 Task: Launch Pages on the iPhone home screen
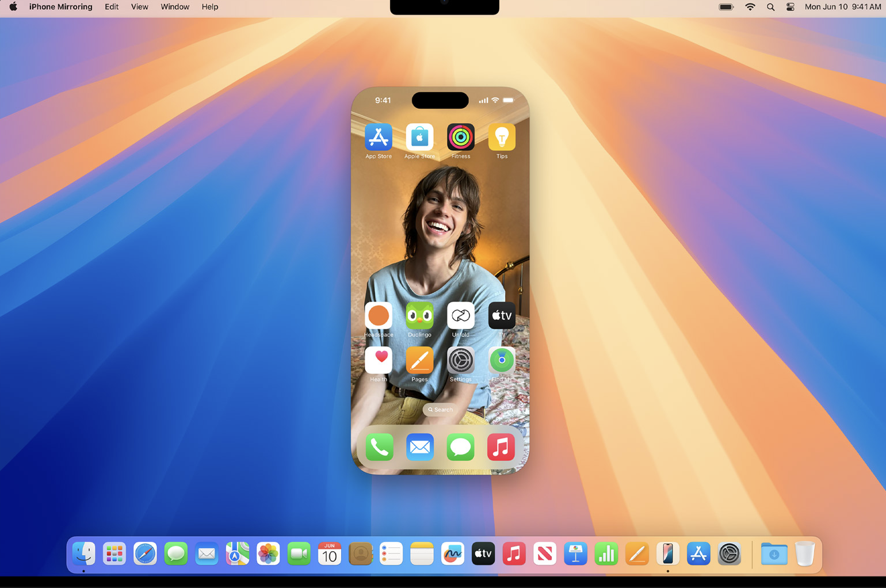pos(419,360)
